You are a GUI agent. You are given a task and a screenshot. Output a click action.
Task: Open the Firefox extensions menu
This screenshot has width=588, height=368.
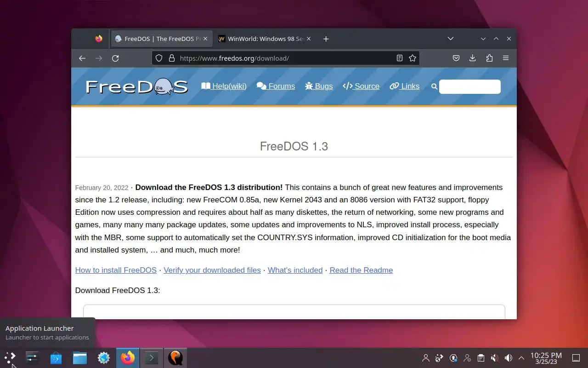click(x=489, y=58)
